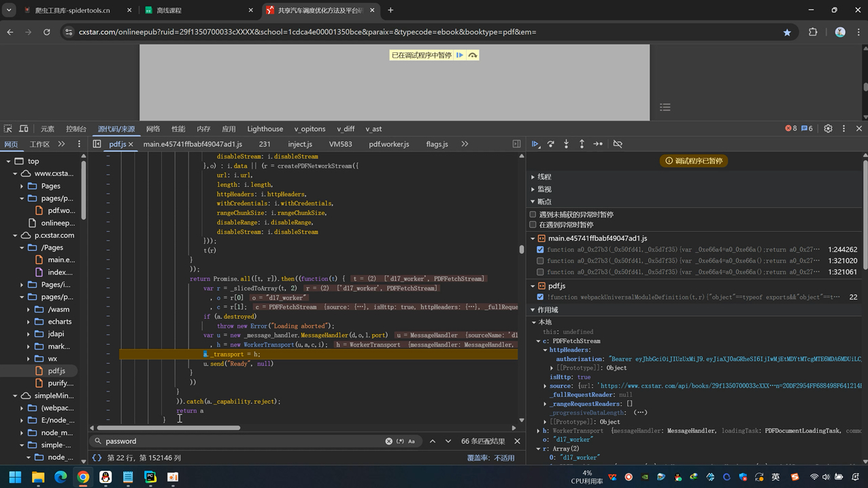This screenshot has height=488, width=868.
Task: Click the password search input field
Action: pos(241,441)
